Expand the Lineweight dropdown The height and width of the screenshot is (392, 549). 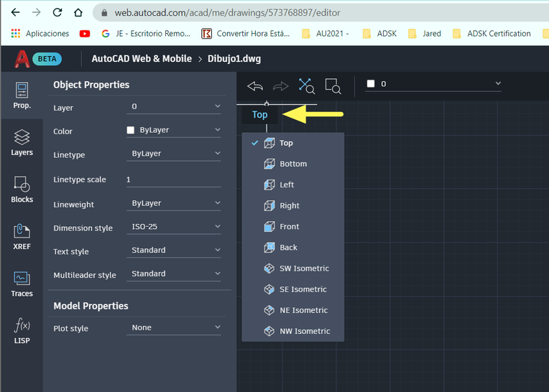(174, 203)
